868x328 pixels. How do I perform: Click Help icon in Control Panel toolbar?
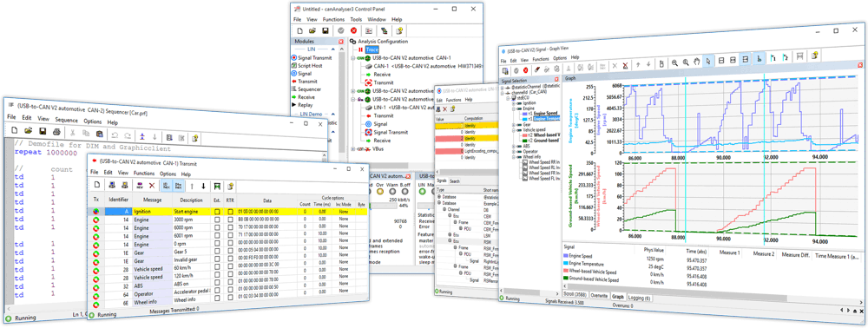pyautogui.click(x=399, y=30)
